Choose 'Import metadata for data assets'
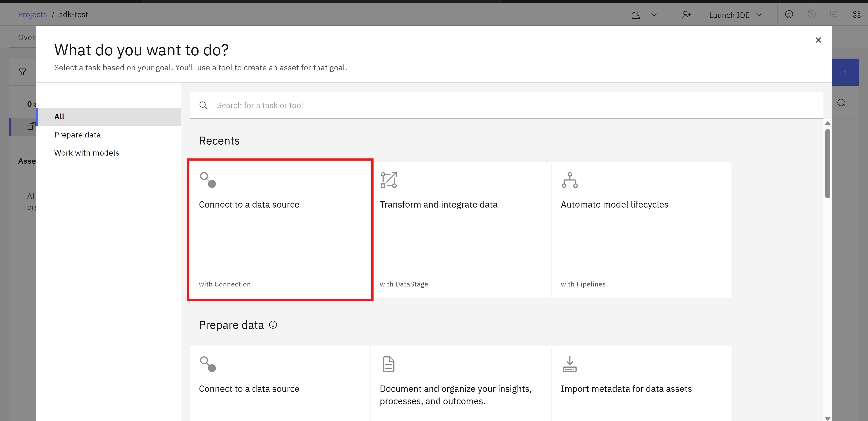This screenshot has height=421, width=868. click(642, 384)
